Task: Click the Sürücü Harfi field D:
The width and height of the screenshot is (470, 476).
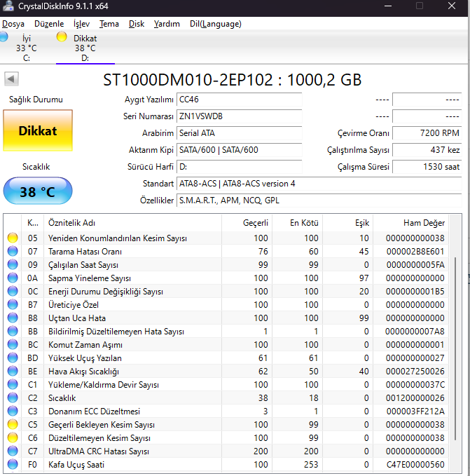Action: [x=240, y=167]
